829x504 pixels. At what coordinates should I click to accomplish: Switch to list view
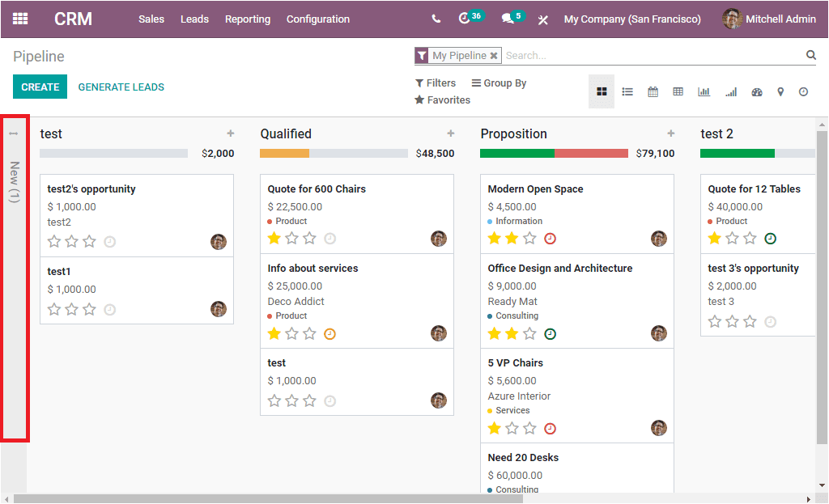pyautogui.click(x=627, y=91)
